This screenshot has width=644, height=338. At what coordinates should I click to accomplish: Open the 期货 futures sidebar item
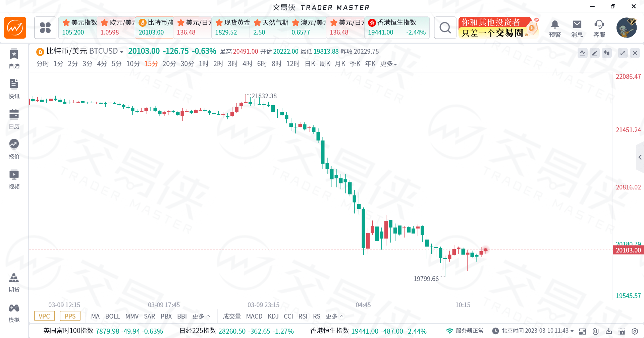click(14, 283)
